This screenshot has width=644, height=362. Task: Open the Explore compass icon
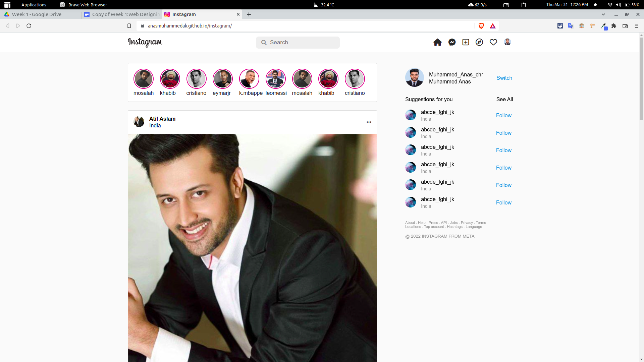click(479, 42)
